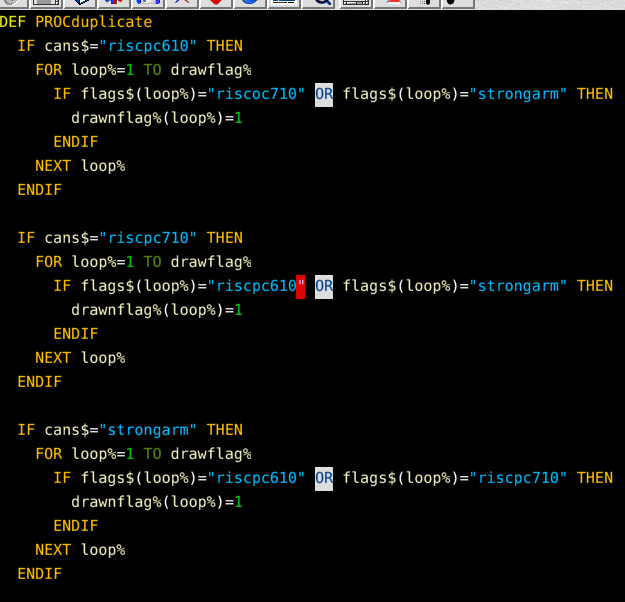Click the red highlighted cursor after "riscpc610
This screenshot has width=625, height=602.
coord(300,286)
